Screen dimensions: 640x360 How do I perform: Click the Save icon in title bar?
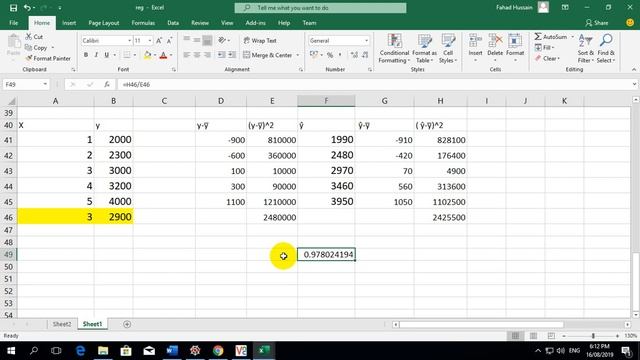click(x=13, y=8)
